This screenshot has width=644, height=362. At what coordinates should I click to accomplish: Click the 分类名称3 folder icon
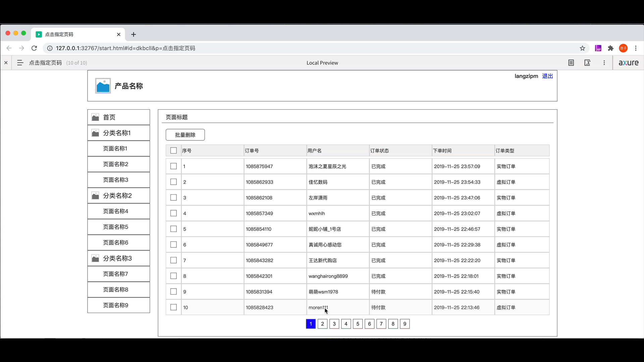tap(95, 258)
